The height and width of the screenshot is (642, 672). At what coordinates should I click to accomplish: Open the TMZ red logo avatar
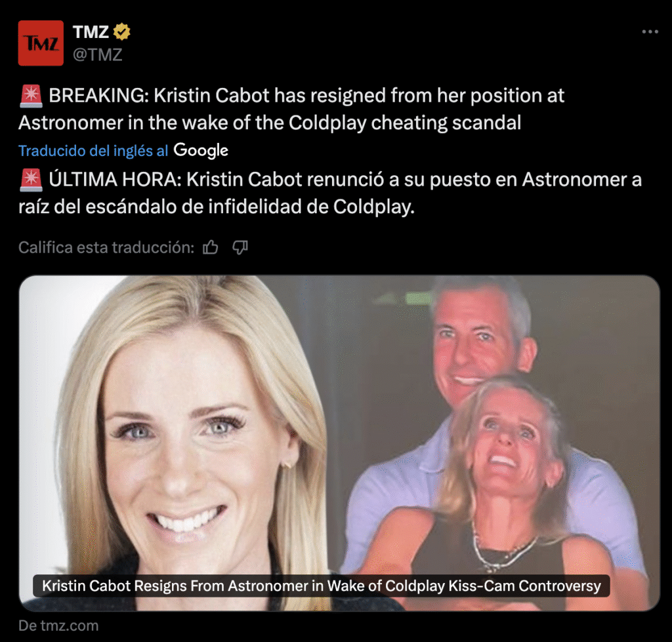coord(41,43)
